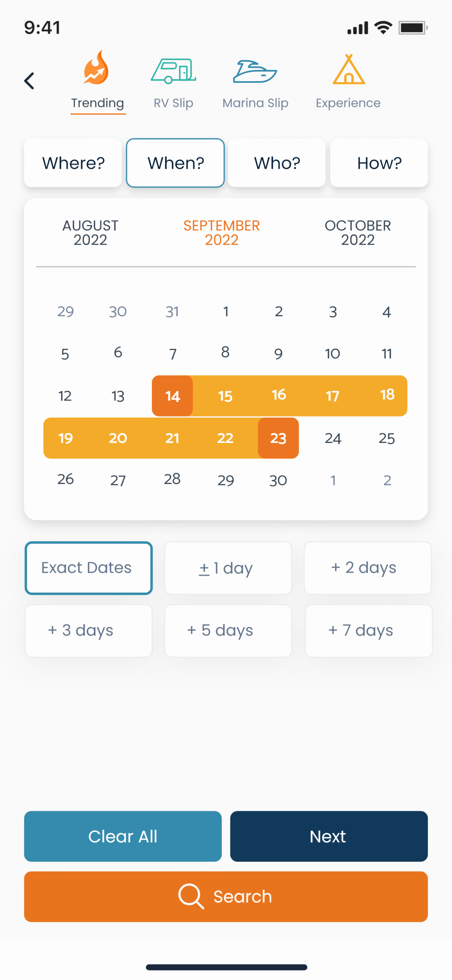
Task: Tap the battery icon in status bar
Action: (x=412, y=28)
